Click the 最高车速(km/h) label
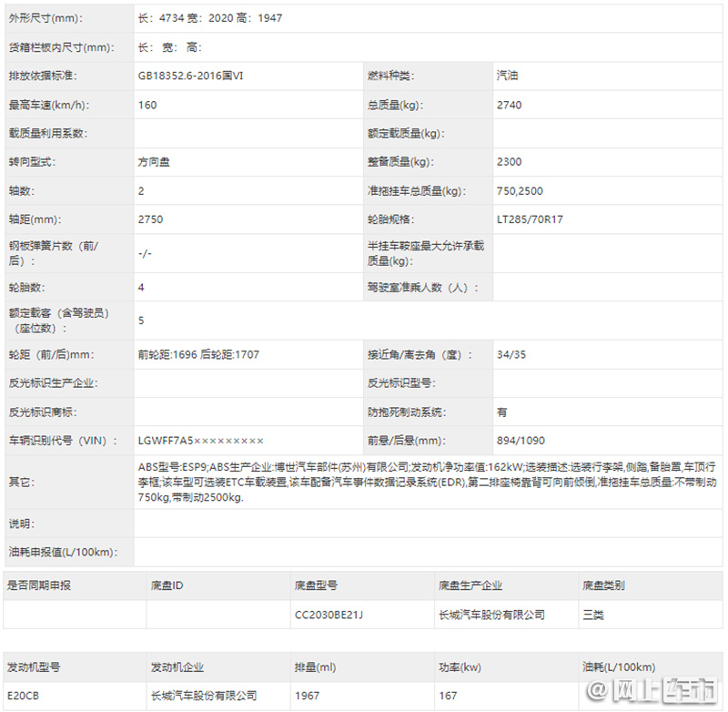Image resolution: width=728 pixels, height=712 pixels. [x=49, y=105]
